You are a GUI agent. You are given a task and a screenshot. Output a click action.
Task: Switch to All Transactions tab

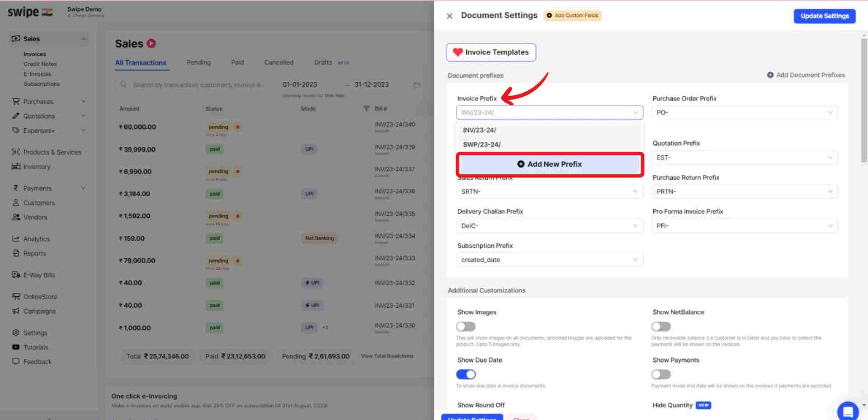[141, 63]
